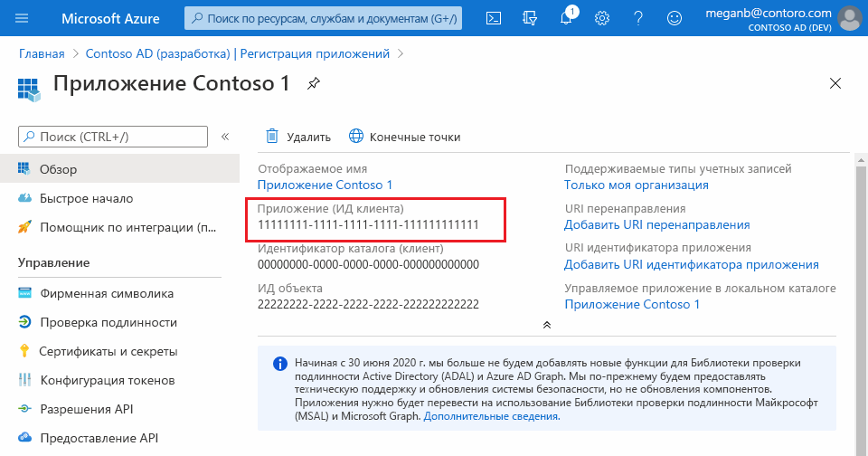Viewport: 868px width, 456px height.
Task: Click the Конечные точки button
Action: pyautogui.click(x=405, y=137)
